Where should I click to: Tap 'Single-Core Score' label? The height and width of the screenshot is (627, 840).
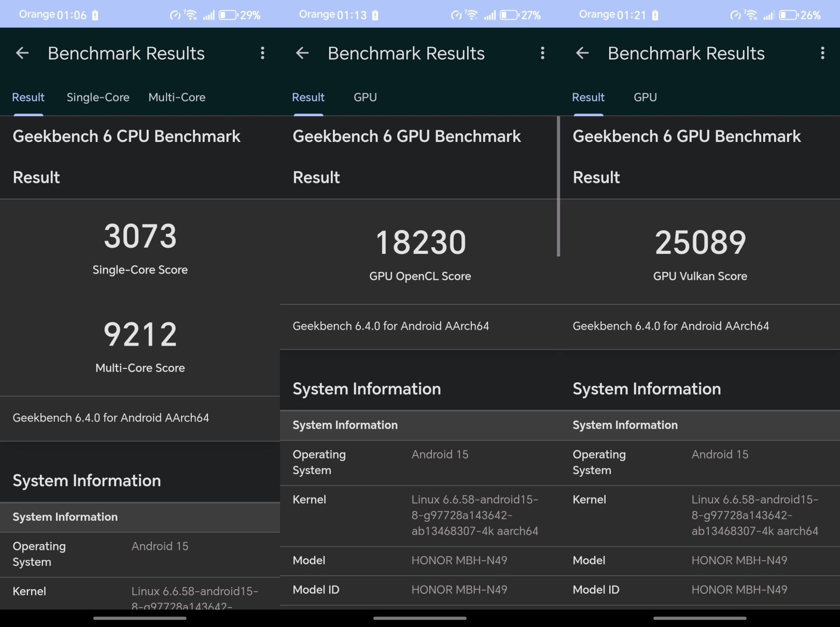point(140,270)
